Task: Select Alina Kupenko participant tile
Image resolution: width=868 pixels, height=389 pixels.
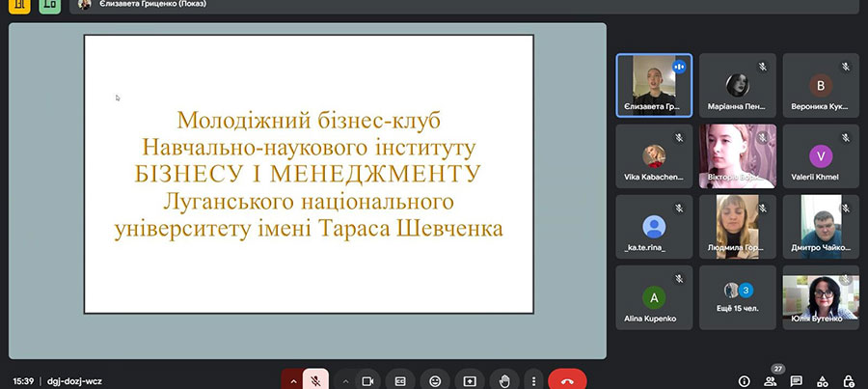Action: tap(654, 297)
